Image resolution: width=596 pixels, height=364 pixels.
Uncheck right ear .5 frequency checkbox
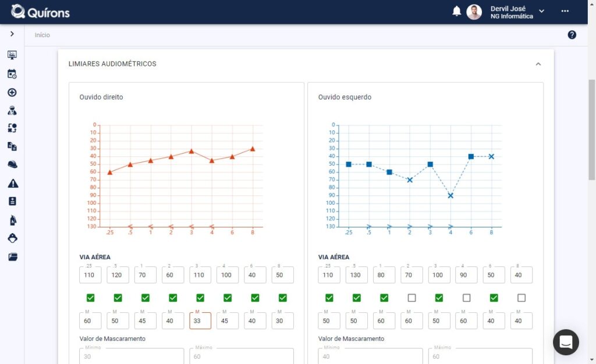[118, 298]
